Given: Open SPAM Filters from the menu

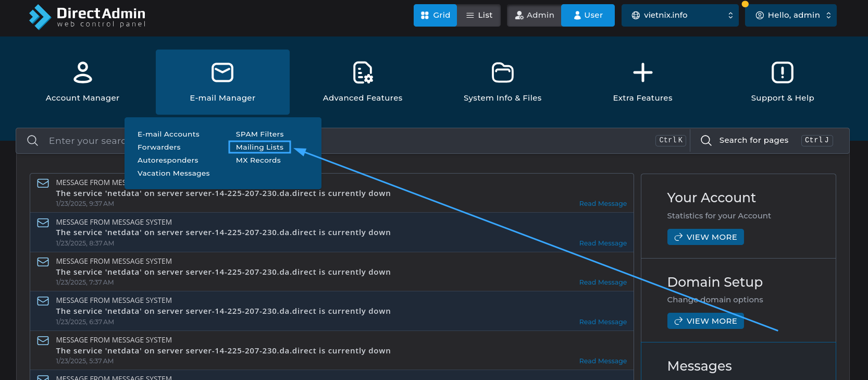Looking at the screenshot, I should coord(259,134).
